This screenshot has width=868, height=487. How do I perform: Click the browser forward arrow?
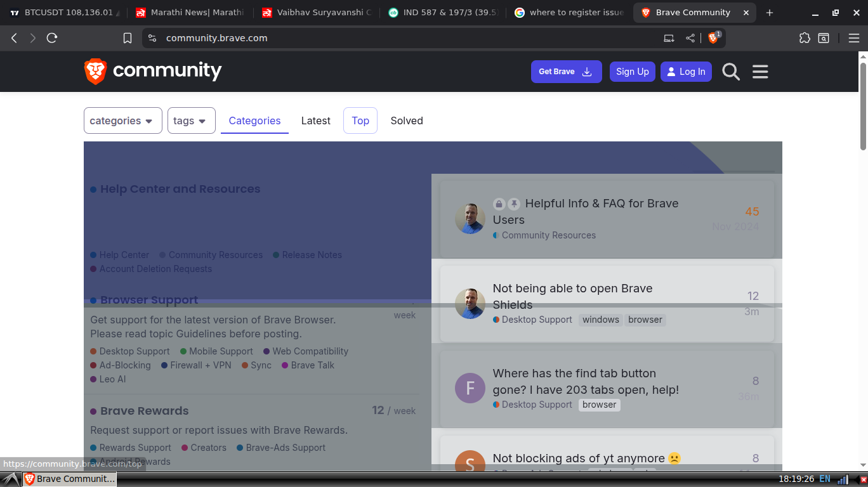33,38
